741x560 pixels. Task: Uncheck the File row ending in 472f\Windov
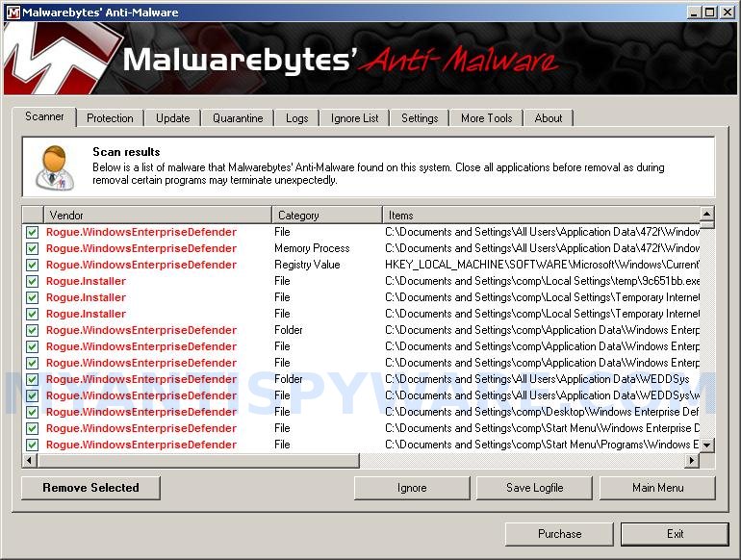(32, 232)
